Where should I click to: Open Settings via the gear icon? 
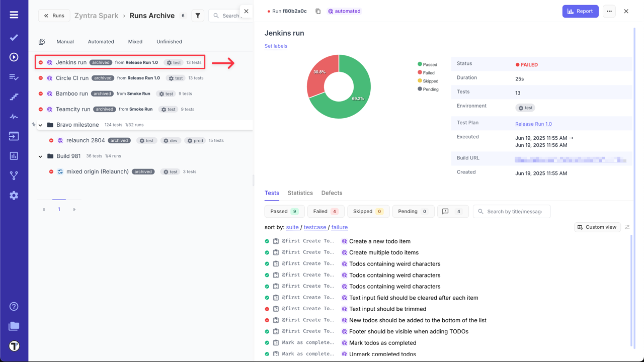[x=14, y=196]
